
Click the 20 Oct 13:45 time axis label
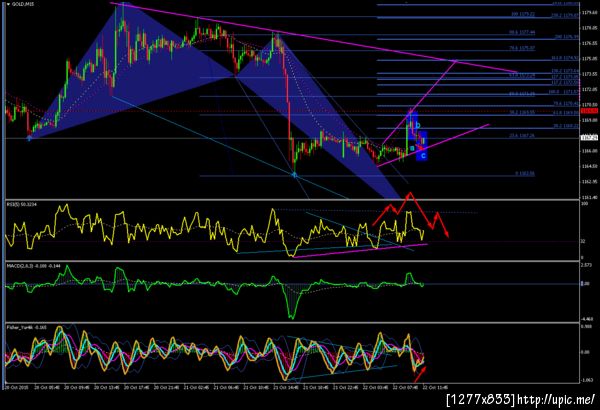[x=107, y=387]
